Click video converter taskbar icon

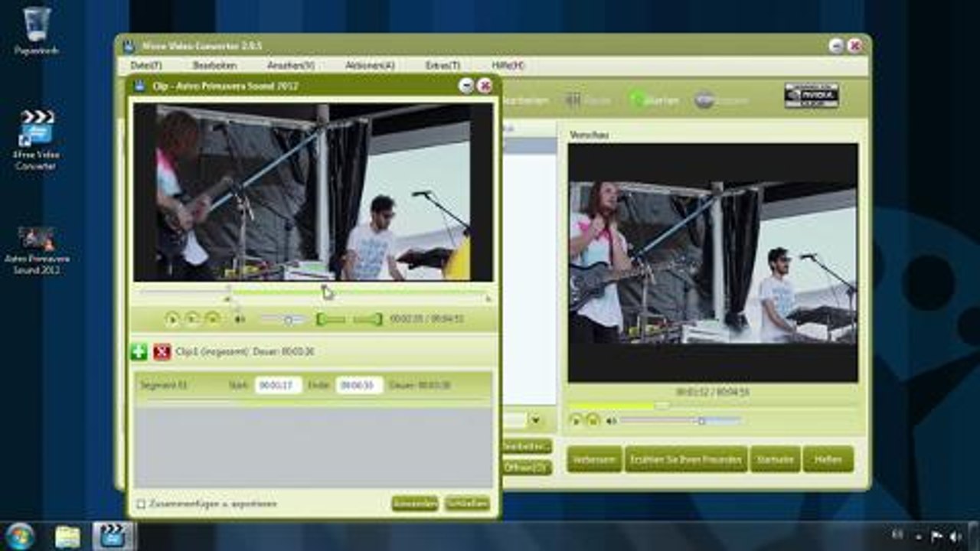click(113, 536)
